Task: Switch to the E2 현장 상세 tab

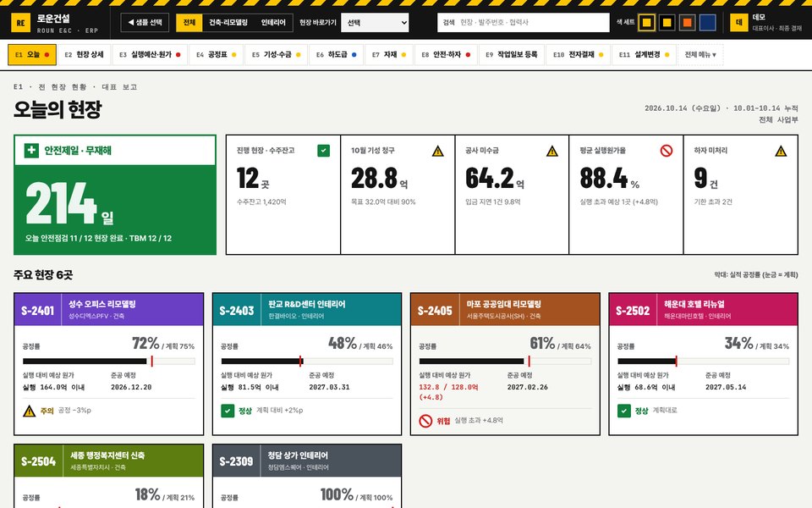Action: coord(84,54)
